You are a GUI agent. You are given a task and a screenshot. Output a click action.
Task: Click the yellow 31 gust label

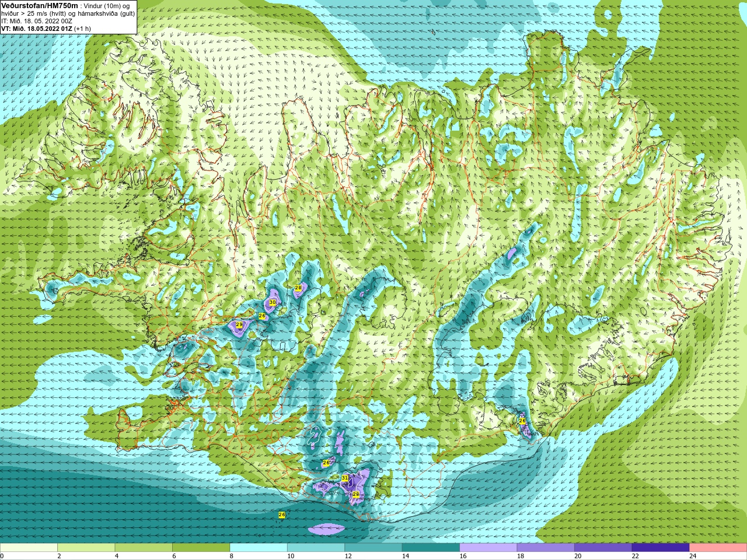tap(345, 478)
